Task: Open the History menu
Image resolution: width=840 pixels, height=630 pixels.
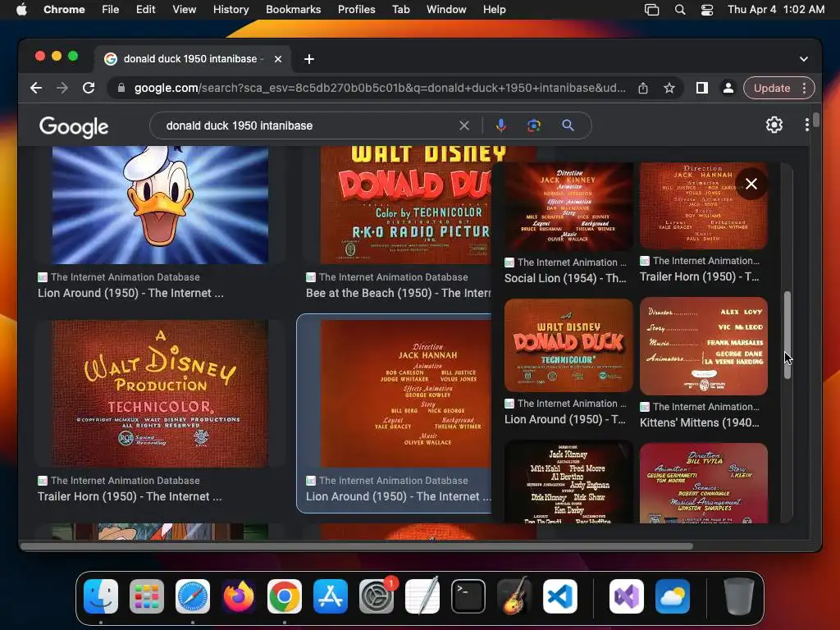Action: pyautogui.click(x=231, y=9)
